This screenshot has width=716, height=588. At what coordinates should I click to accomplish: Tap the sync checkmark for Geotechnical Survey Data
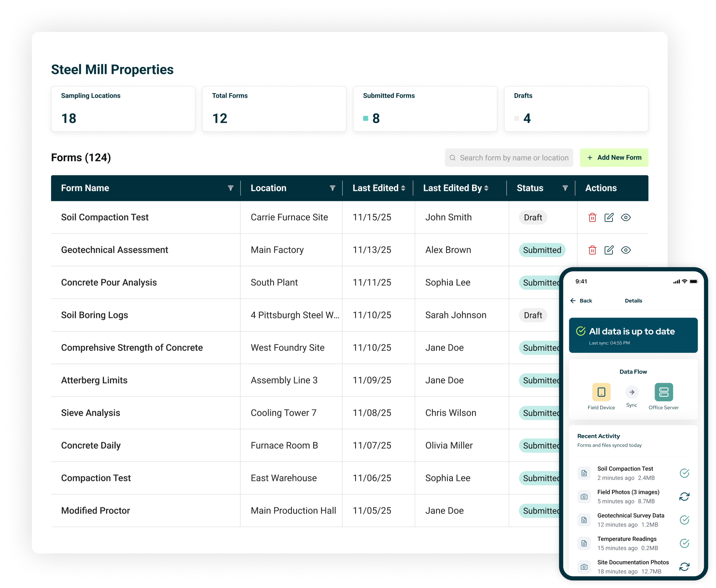(x=684, y=520)
